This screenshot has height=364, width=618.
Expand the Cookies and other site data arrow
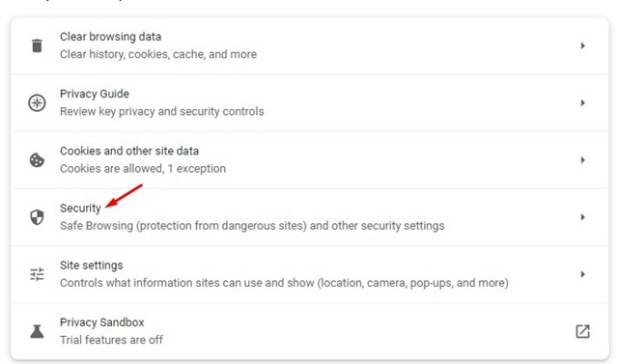pos(582,160)
